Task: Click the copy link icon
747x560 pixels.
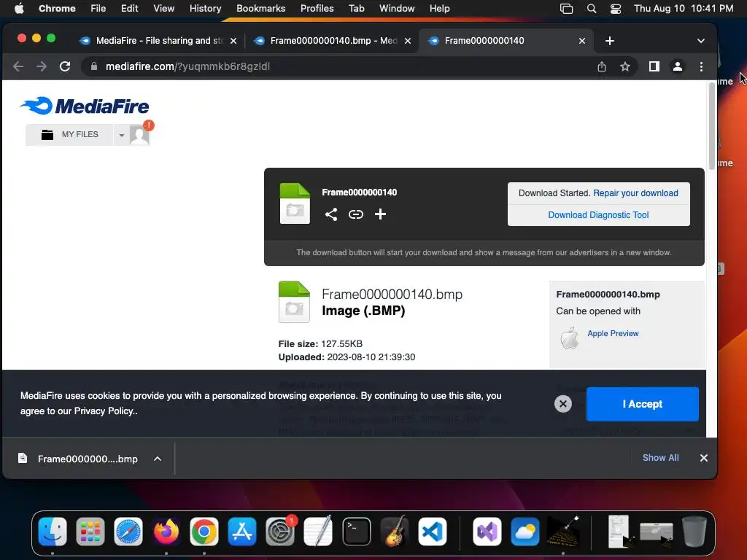Action: 355,214
